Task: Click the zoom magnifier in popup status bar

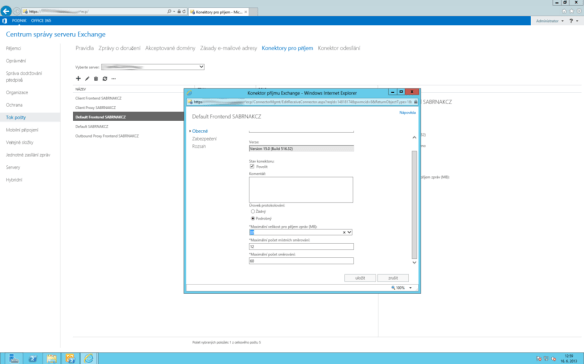Action: point(393,288)
